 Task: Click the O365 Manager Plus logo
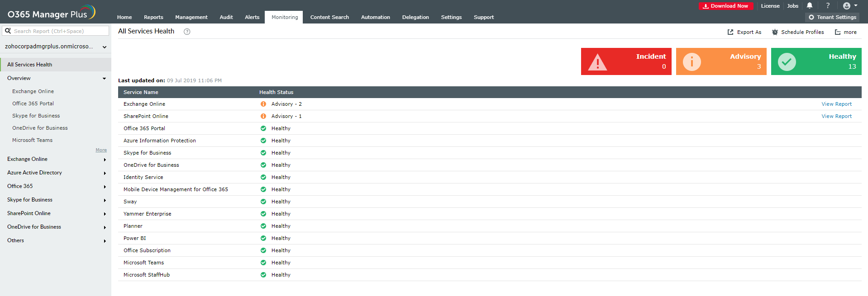click(x=51, y=13)
